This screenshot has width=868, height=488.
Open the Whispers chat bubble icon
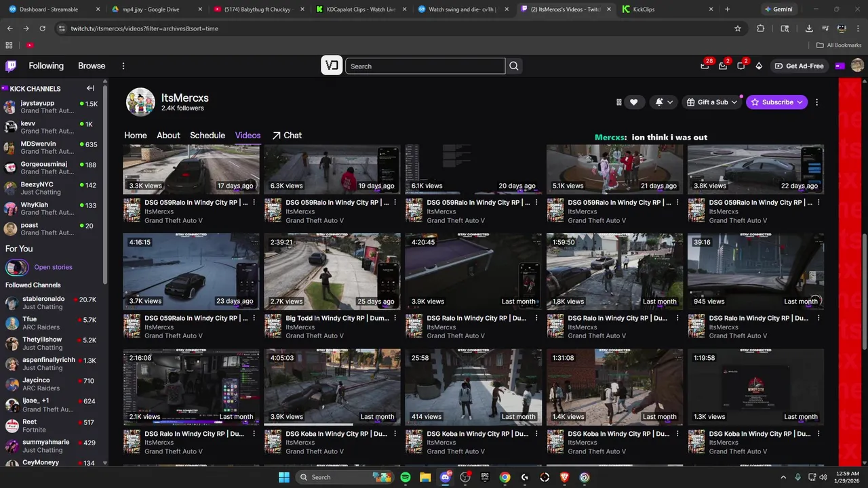741,66
